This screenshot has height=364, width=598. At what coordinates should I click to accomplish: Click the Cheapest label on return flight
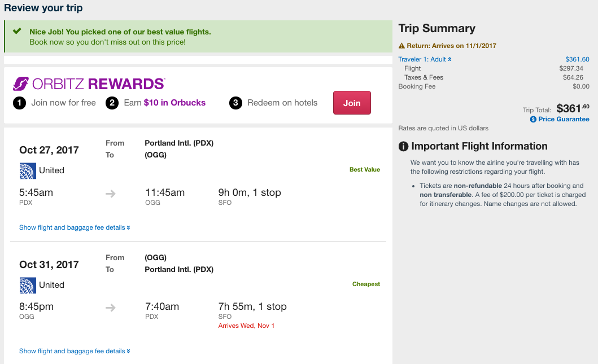366,284
